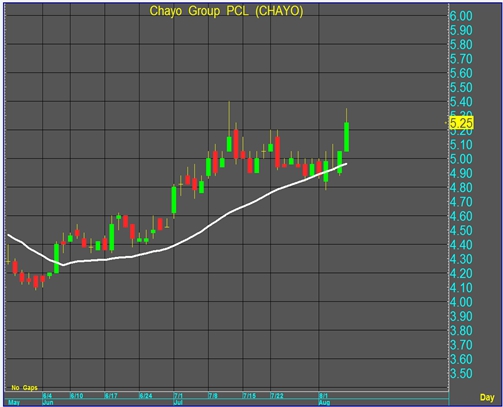
Task: Click the 6/4 date label
Action: [x=47, y=396]
